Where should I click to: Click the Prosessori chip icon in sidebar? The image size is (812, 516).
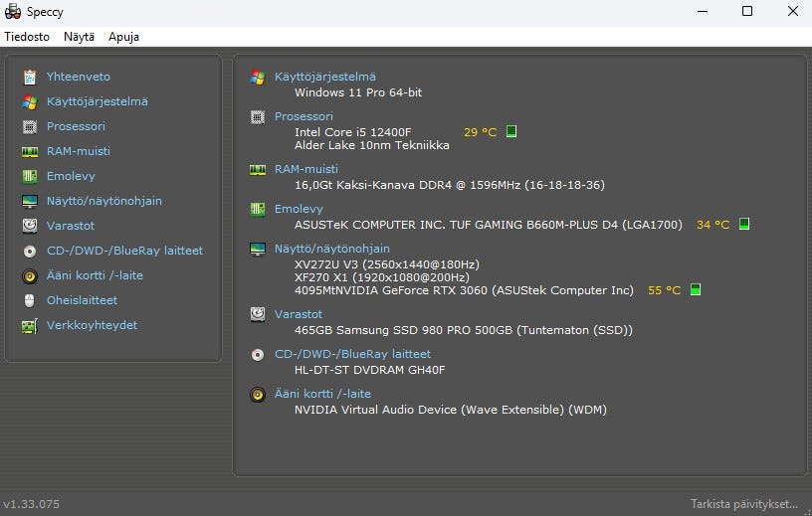[x=30, y=126]
